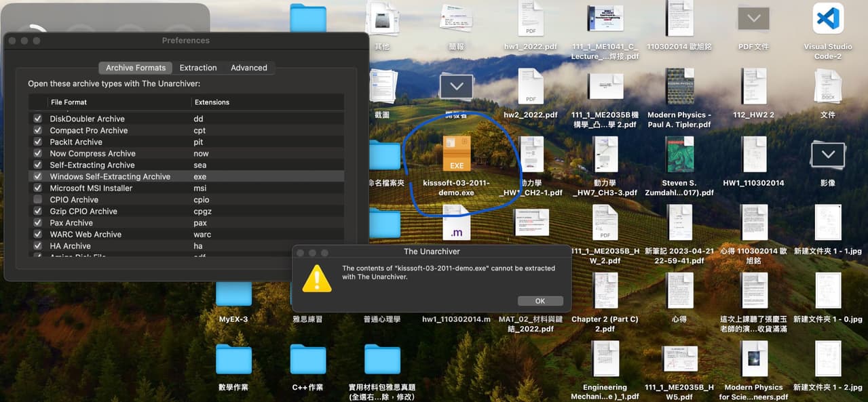This screenshot has width=868, height=402.
Task: Click the yellow warning triangle in the alert
Action: point(316,277)
